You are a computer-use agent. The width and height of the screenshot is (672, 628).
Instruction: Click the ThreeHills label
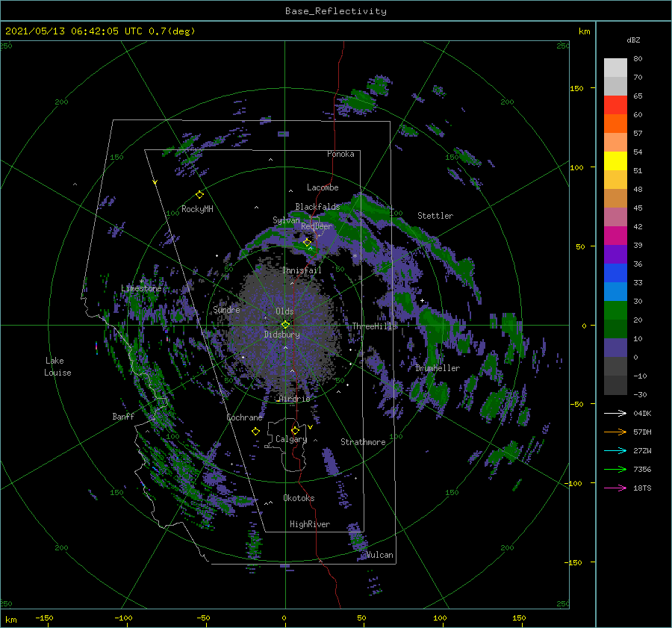click(x=375, y=326)
